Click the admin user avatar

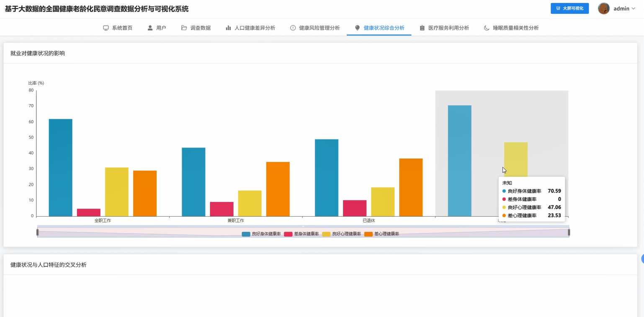tap(604, 8)
